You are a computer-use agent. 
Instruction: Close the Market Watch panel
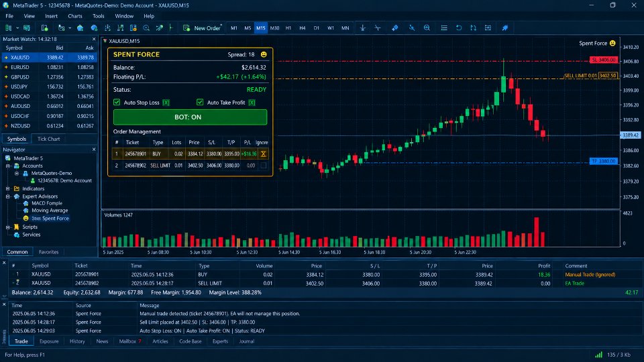[94, 39]
